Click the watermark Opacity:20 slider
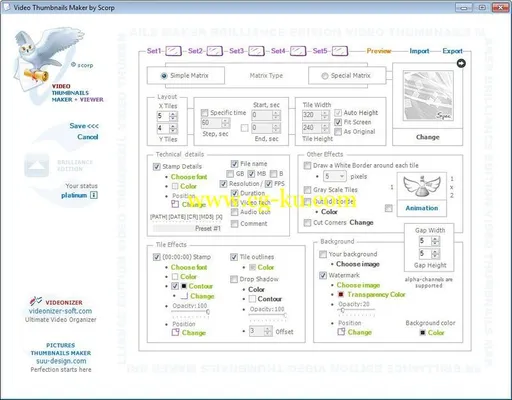This screenshot has width=512, height=400. click(x=356, y=311)
